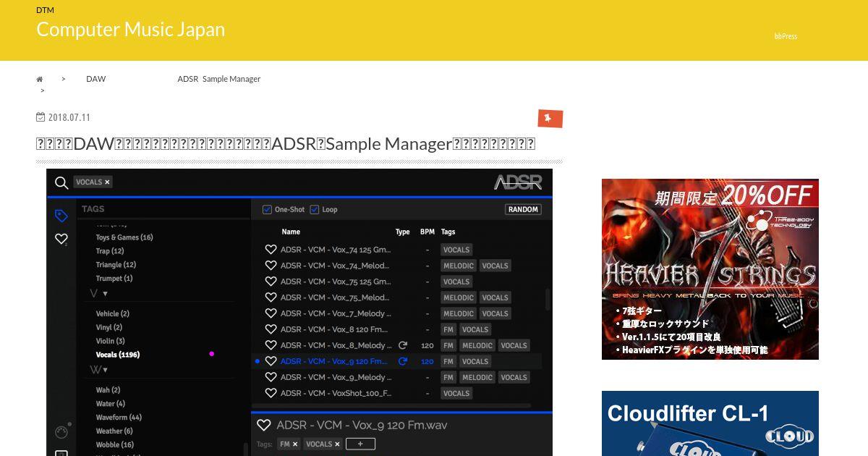Open the Favorites heart icon in the sidebar

click(x=61, y=239)
